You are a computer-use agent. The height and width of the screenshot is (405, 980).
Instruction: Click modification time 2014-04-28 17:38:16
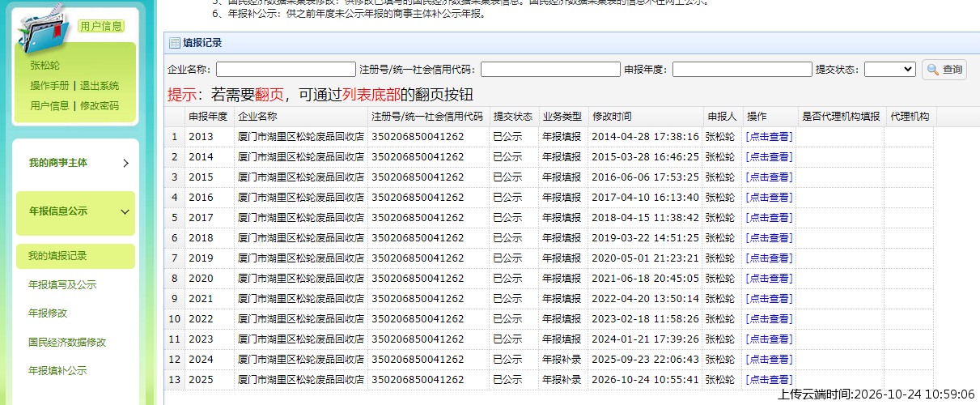click(645, 137)
